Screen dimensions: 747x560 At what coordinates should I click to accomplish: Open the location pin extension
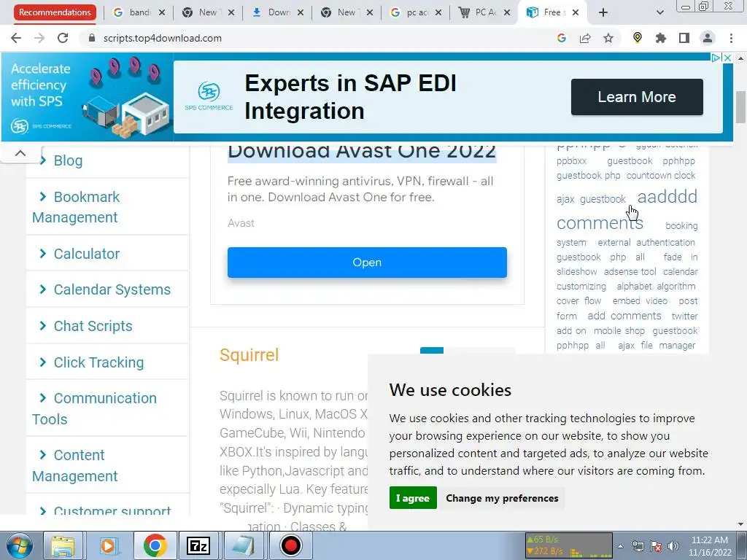tap(638, 38)
